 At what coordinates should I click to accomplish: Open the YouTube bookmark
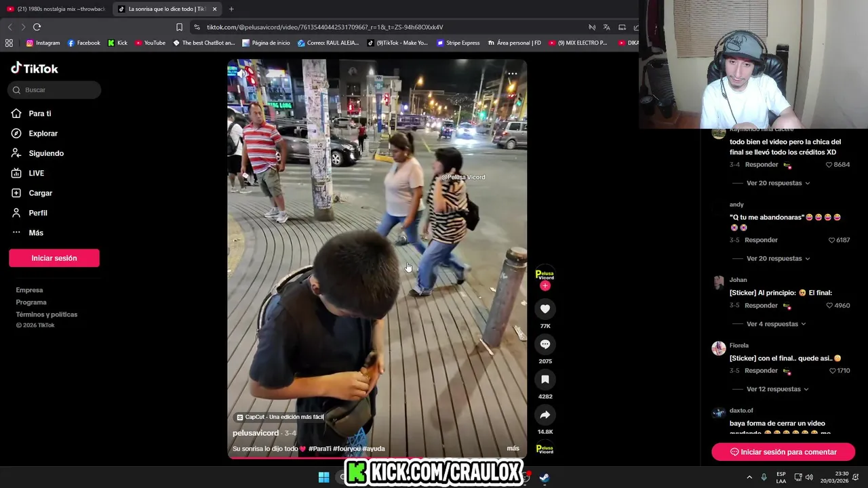[150, 43]
